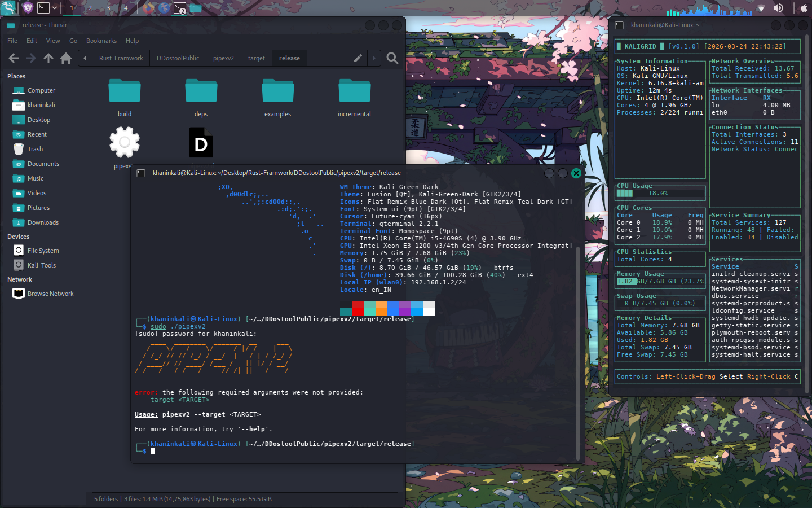
Task: Click terminal prompt input cursor line
Action: 152,451
